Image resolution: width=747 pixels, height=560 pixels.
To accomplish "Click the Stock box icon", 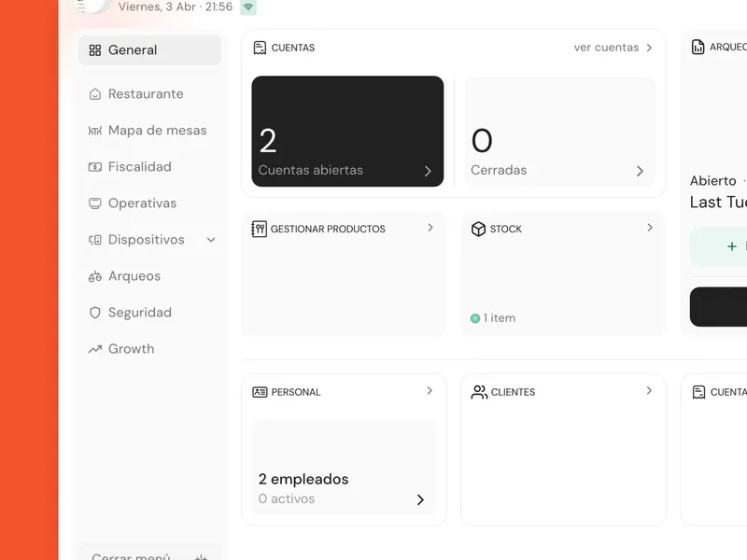I will point(478,229).
